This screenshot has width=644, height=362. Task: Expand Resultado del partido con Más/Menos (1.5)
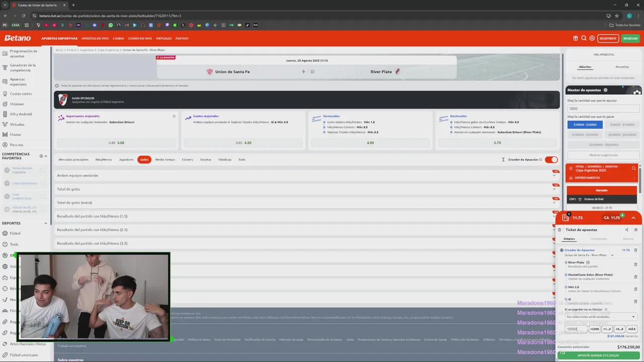[x=307, y=216]
